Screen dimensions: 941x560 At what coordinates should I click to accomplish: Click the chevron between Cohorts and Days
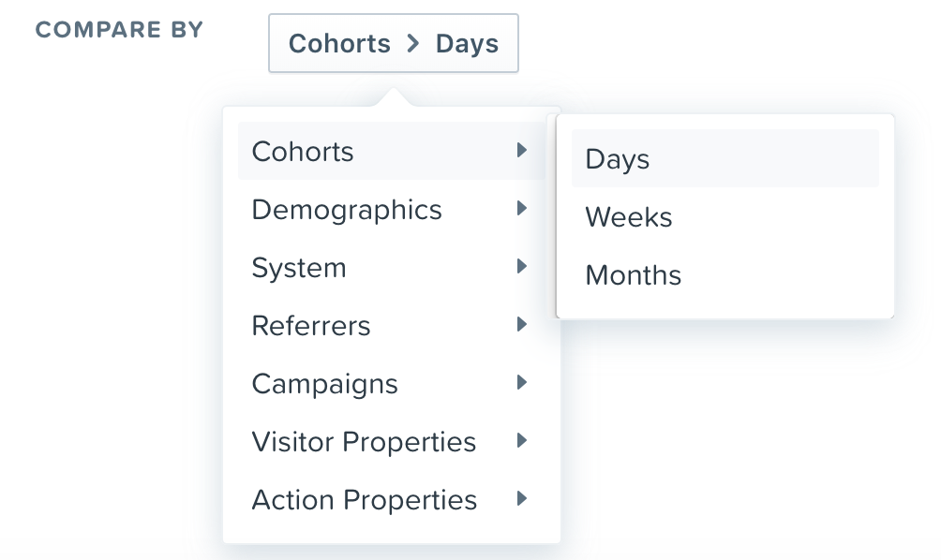(413, 43)
